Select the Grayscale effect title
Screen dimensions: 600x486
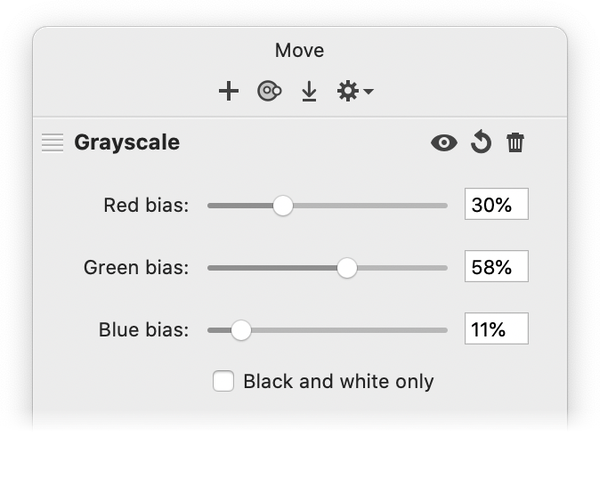point(127,142)
